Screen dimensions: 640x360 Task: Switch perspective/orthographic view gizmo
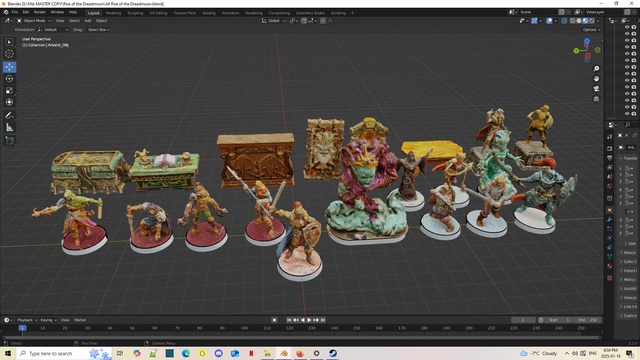[596, 99]
